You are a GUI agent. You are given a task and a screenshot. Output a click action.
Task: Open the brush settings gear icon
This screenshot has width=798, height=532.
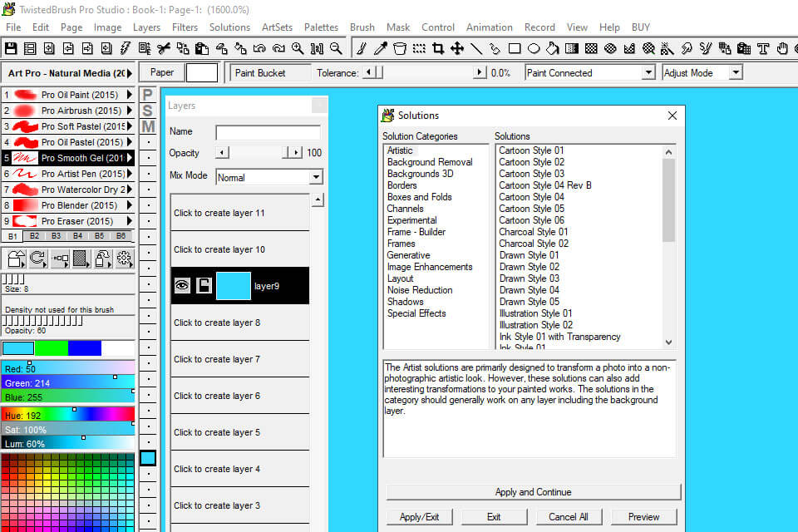point(124,259)
